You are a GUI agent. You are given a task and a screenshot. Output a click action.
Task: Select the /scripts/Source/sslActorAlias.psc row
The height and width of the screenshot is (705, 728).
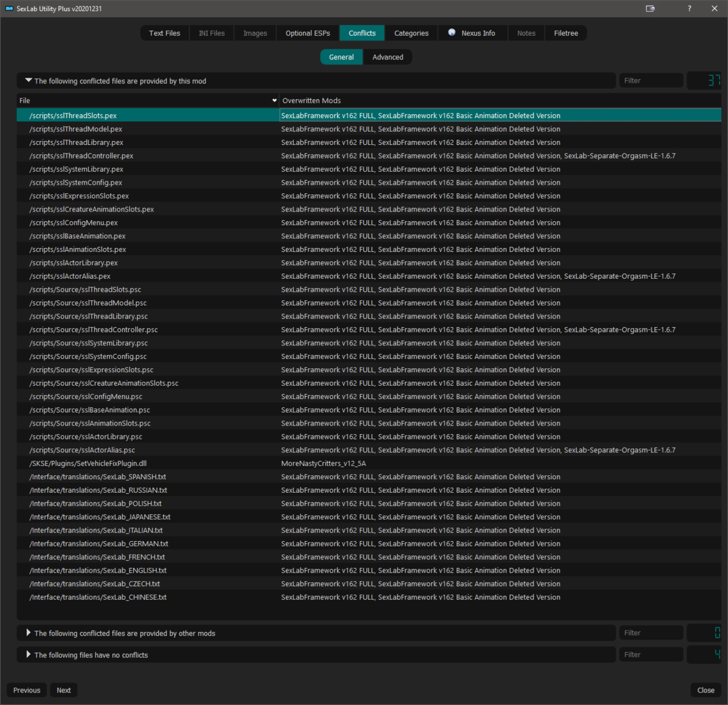tap(369, 450)
